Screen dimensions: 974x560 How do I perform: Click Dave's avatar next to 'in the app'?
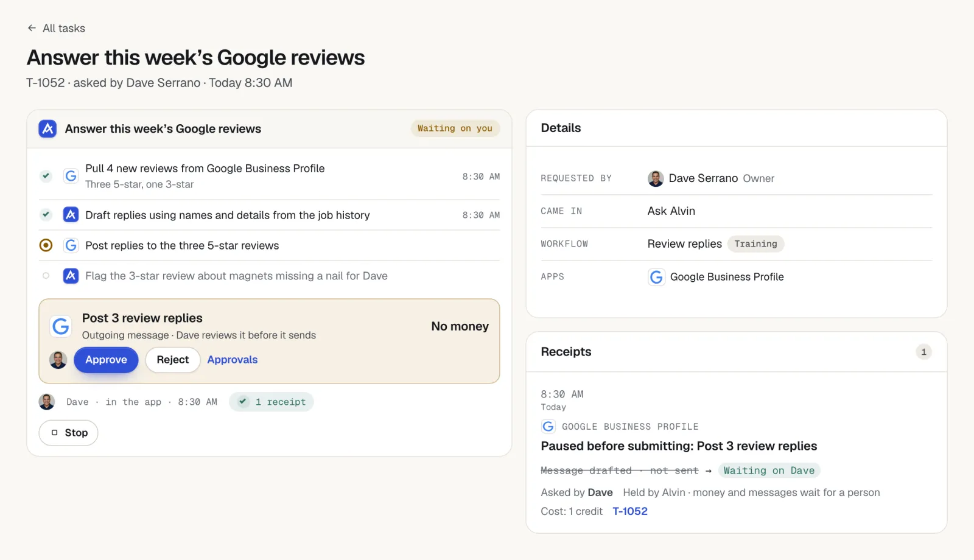(x=47, y=402)
